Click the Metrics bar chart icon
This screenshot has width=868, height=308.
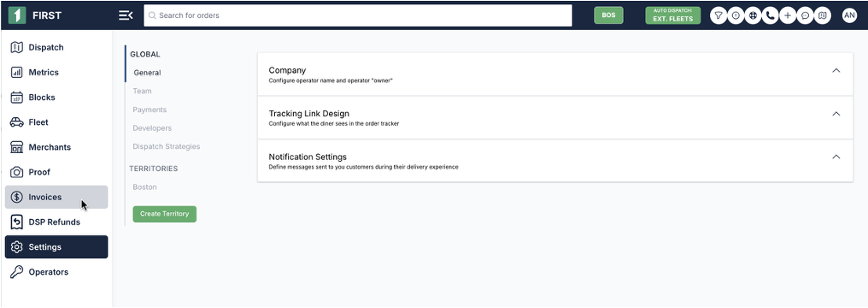[x=16, y=73]
